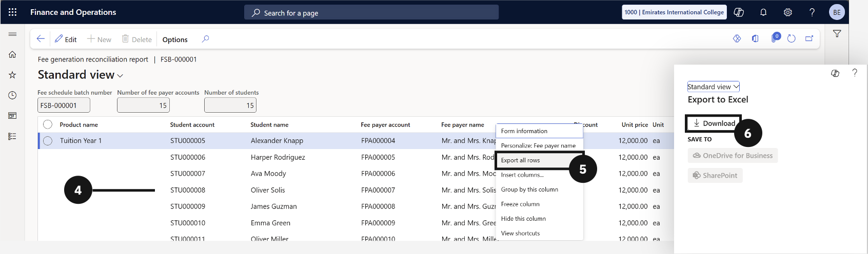Select all rows header radio button
The height and width of the screenshot is (254, 868).
pyautogui.click(x=48, y=124)
